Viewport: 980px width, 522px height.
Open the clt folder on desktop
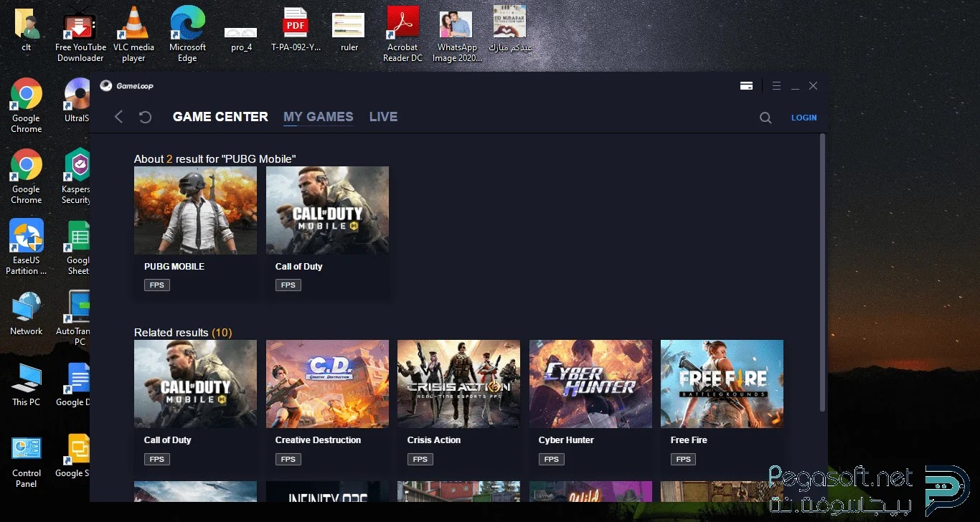[27, 30]
